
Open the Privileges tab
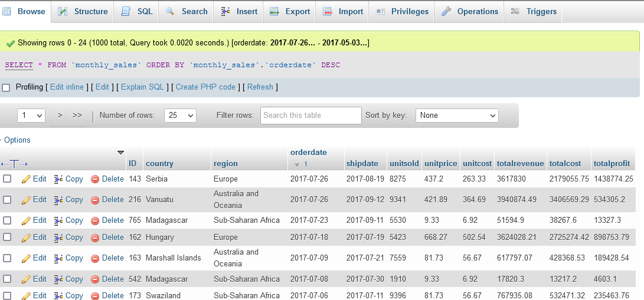(x=402, y=11)
